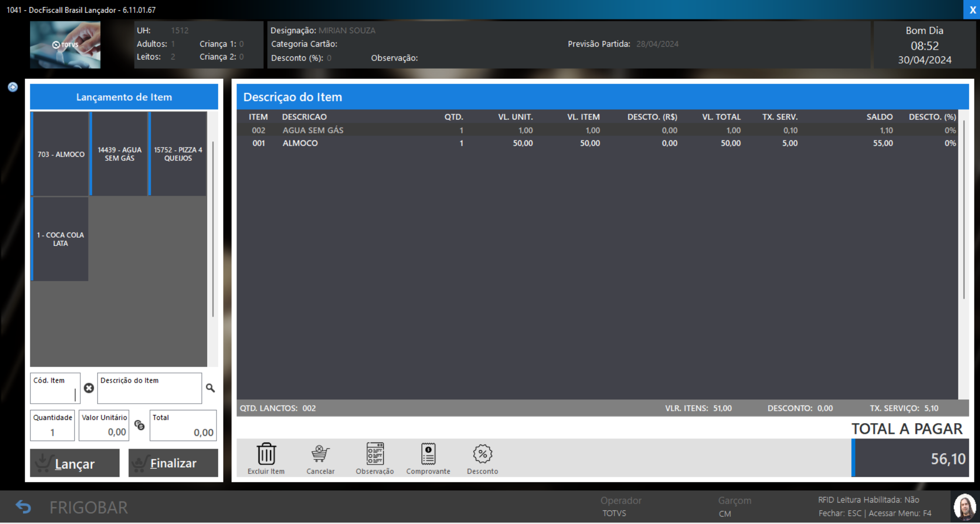Click the DESCRICAO column header
The width and height of the screenshot is (980, 524).
click(x=304, y=117)
